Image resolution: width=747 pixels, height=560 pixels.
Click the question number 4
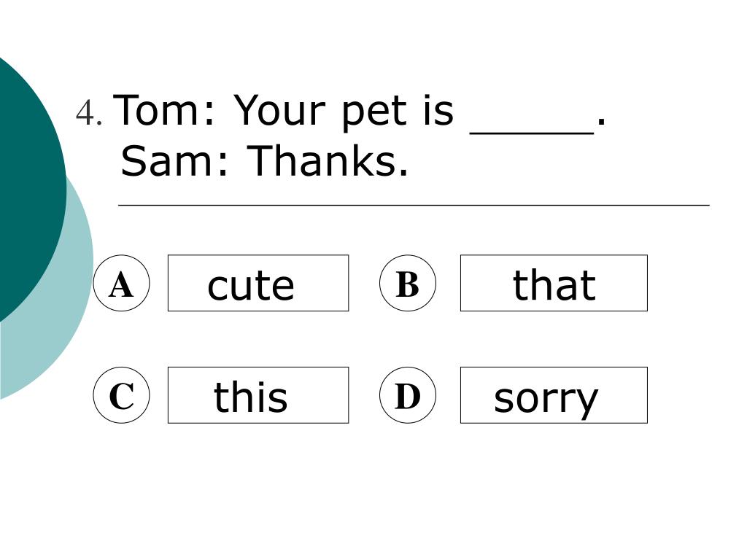coord(88,113)
